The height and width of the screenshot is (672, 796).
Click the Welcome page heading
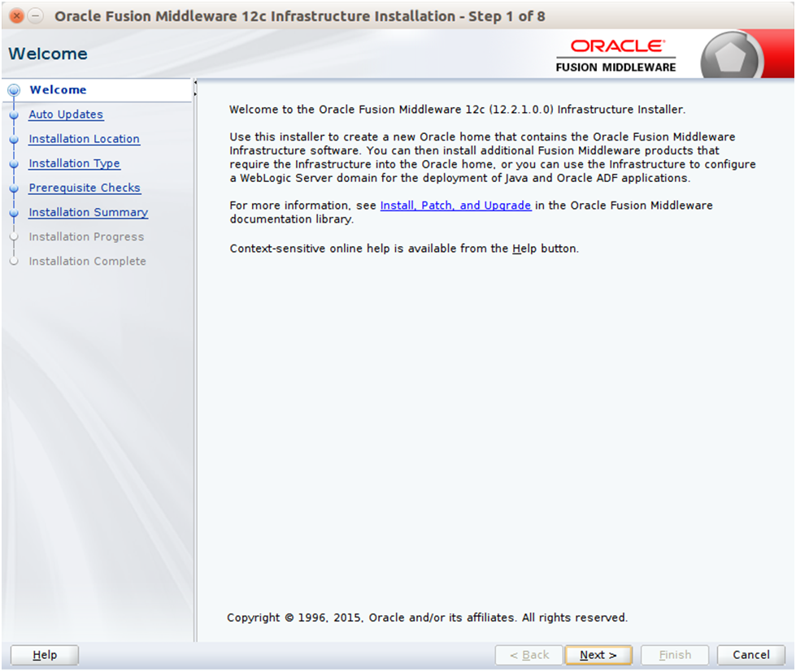48,54
